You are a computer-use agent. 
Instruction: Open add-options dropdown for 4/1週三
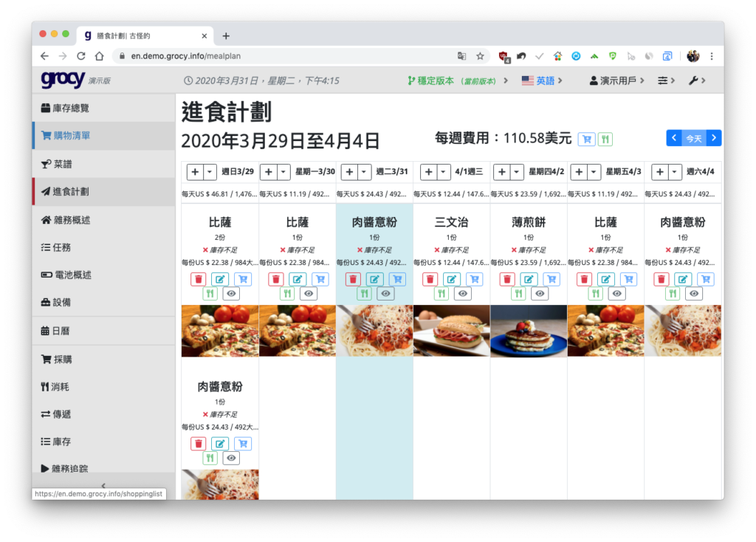[x=443, y=171]
